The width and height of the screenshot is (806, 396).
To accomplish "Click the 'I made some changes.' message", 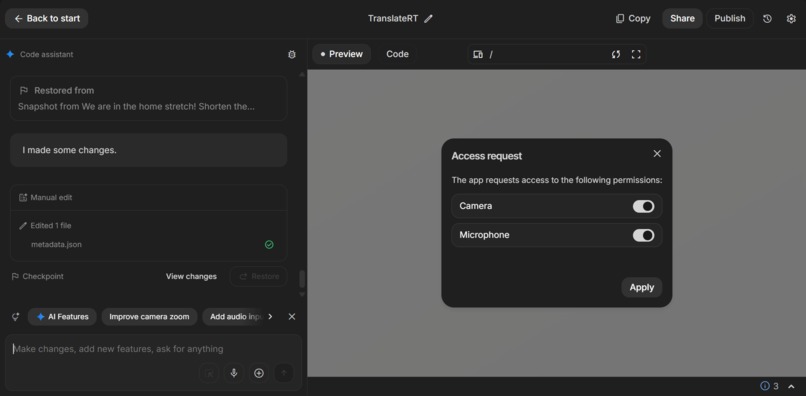I will tap(149, 150).
